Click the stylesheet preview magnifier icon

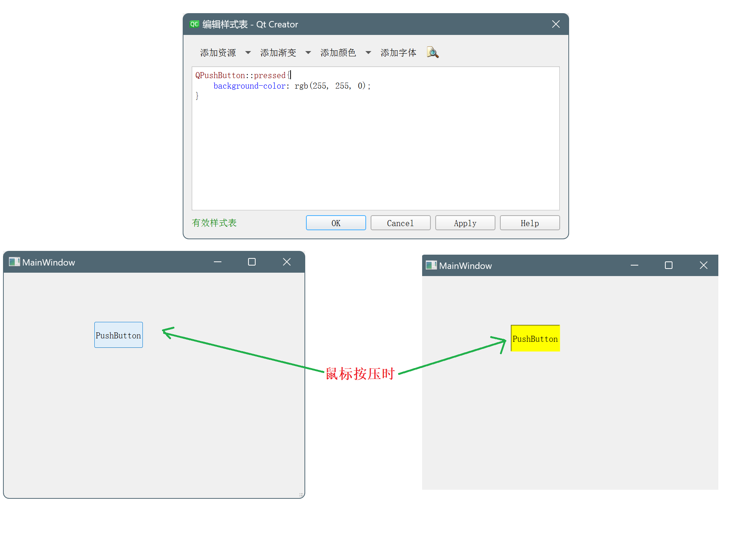(432, 52)
